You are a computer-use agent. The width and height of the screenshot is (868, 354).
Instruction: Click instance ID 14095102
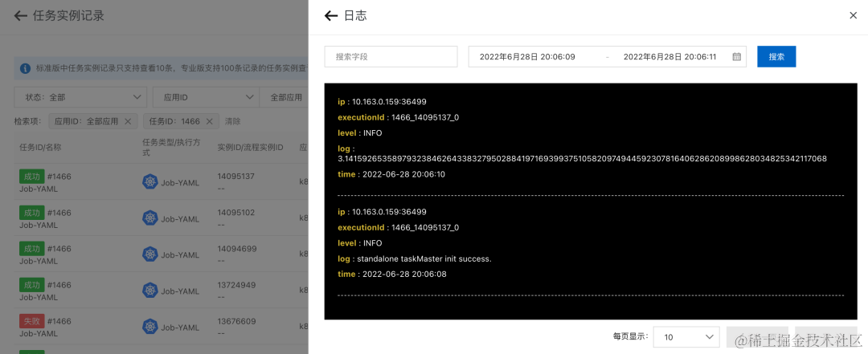(236, 213)
